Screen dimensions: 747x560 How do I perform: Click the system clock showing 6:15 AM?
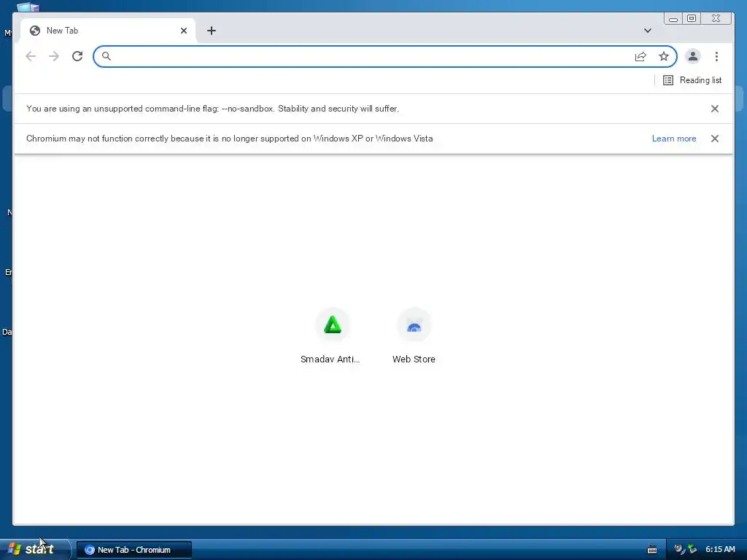point(720,550)
